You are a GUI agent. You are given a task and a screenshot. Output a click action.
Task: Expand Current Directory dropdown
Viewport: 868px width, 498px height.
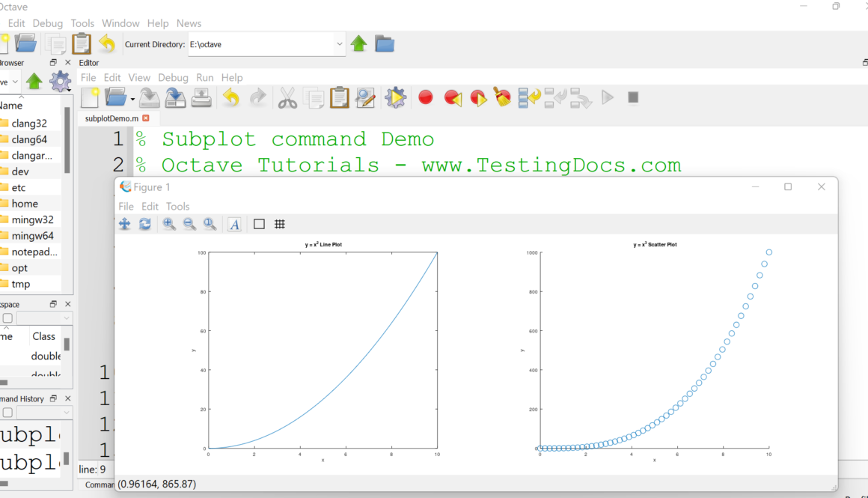point(339,44)
